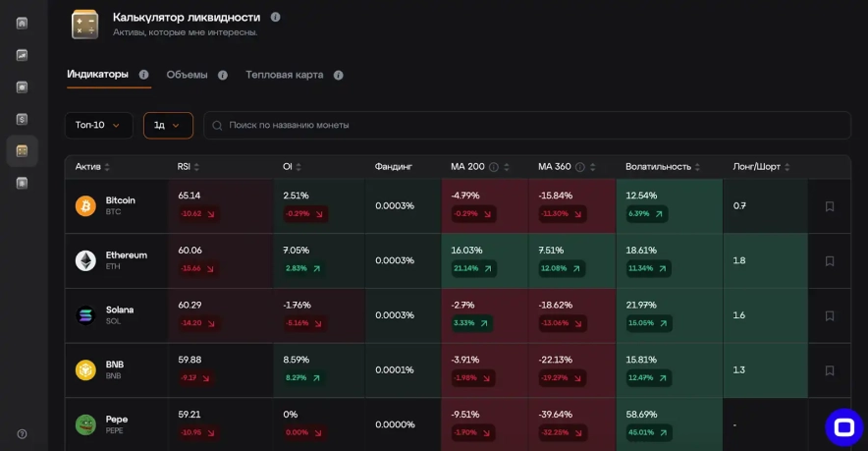Click the info icon next to MA 200
The image size is (868, 451).
(494, 167)
